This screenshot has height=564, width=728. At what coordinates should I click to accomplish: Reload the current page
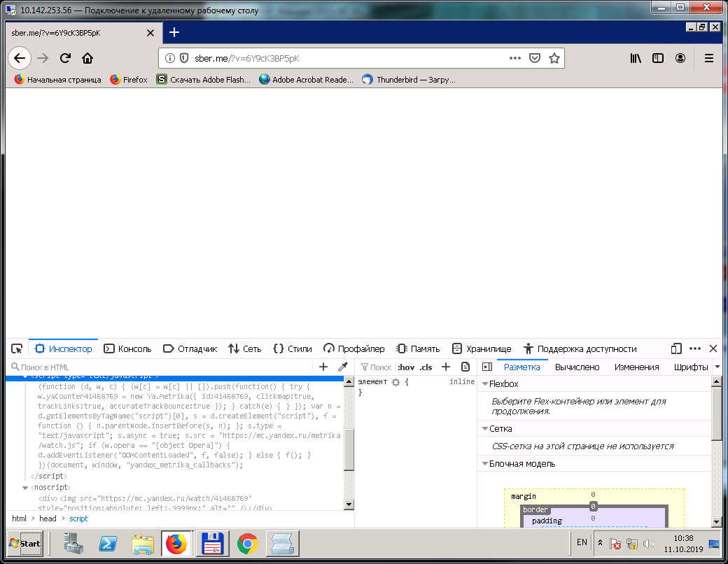(66, 58)
